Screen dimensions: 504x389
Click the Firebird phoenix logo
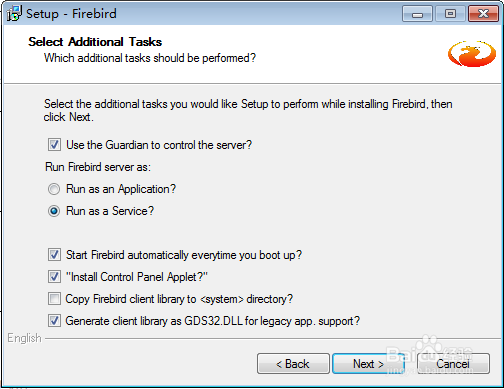point(472,53)
